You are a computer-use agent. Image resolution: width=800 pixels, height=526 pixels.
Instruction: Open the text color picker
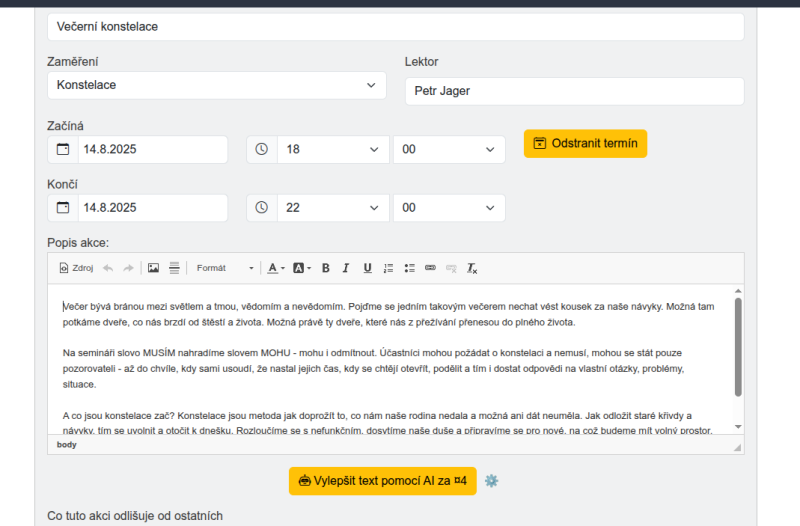pos(275,268)
